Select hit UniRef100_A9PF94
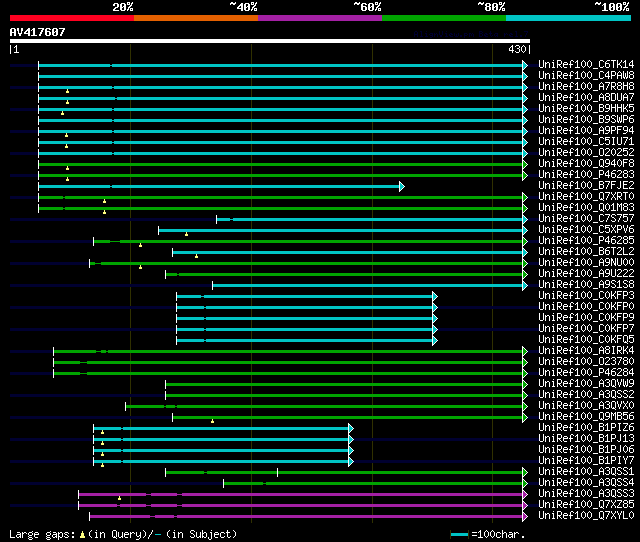 [x=586, y=131]
